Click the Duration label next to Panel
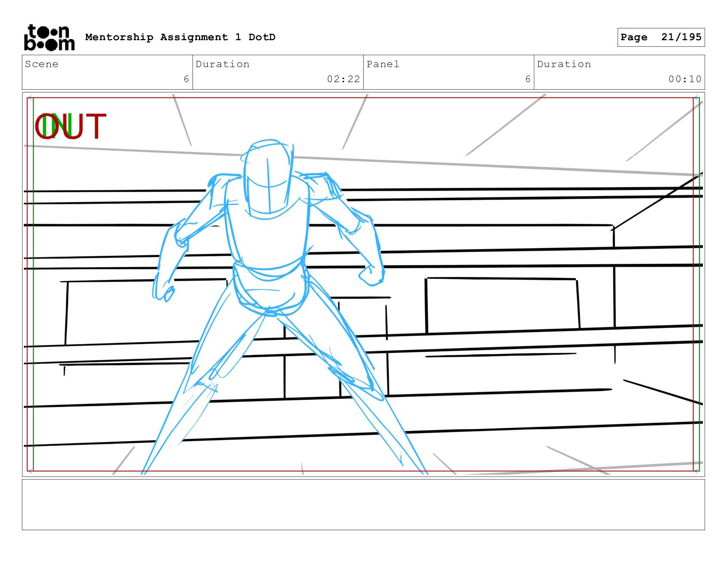Screen dimensions: 728x563 click(564, 64)
